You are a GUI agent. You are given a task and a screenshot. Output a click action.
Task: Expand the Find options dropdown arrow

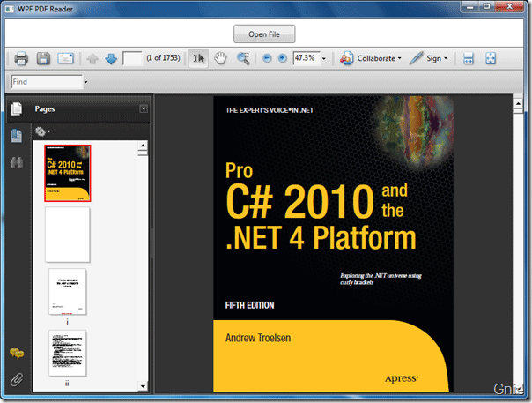[x=85, y=82]
